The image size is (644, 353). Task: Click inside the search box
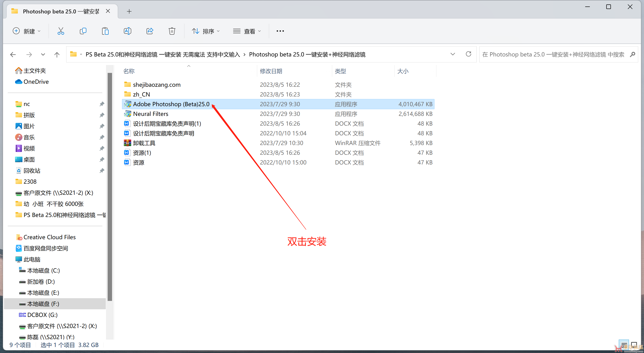pyautogui.click(x=550, y=54)
